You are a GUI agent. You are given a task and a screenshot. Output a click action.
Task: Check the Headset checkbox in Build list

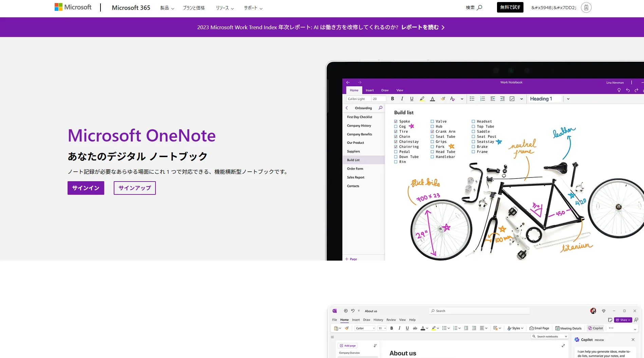(x=473, y=121)
